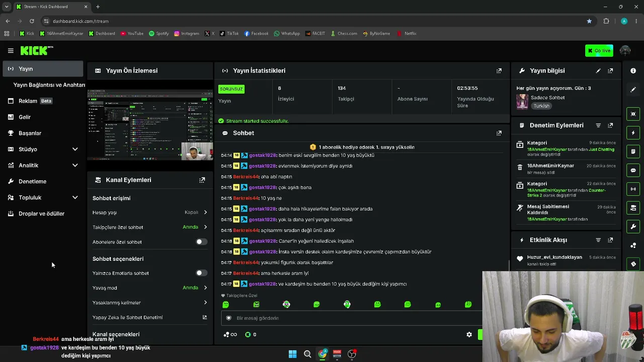Image resolution: width=644 pixels, height=362 pixels.
Task: Open Gelir in sidebar
Action: 43,117
